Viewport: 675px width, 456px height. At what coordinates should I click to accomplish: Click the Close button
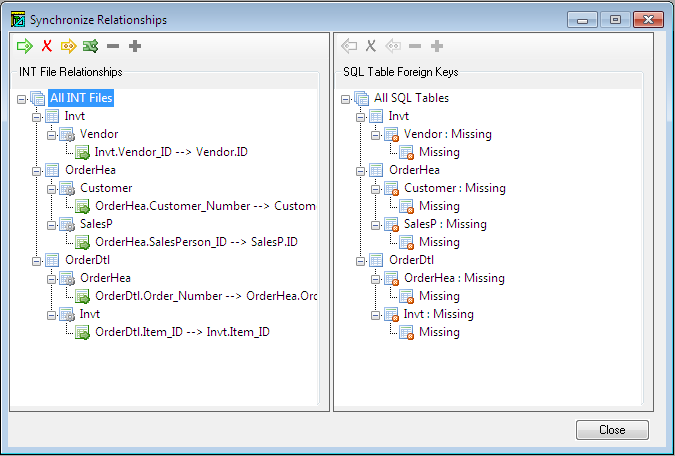[x=612, y=430]
